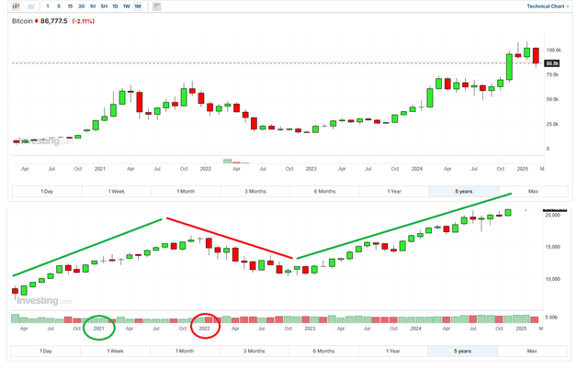Click the 86,777.5 price value
Image resolution: width=588 pixels, height=368 pixels.
click(x=53, y=21)
